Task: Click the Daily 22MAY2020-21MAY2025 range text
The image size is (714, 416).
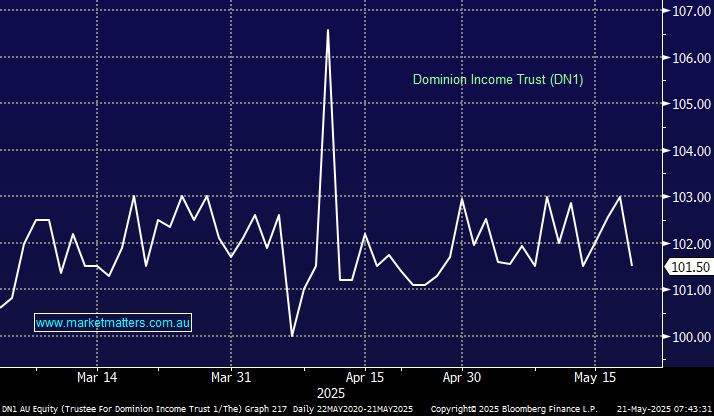Action: (352, 409)
